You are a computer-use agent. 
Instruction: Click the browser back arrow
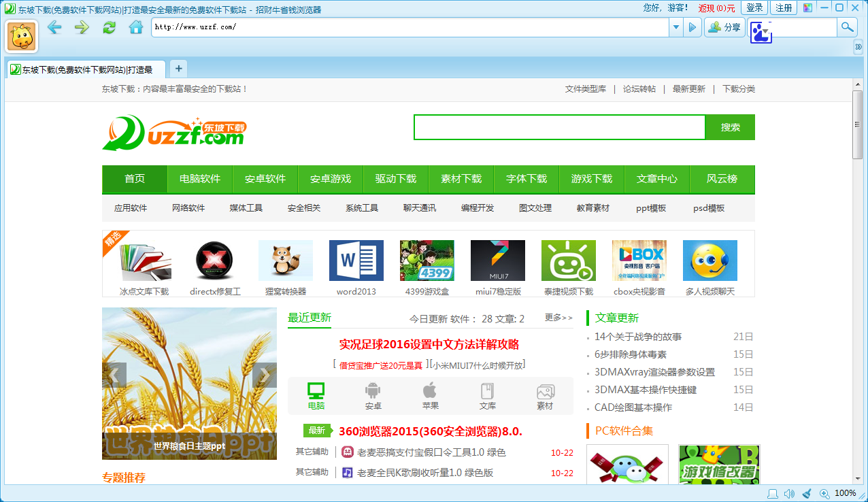click(54, 27)
